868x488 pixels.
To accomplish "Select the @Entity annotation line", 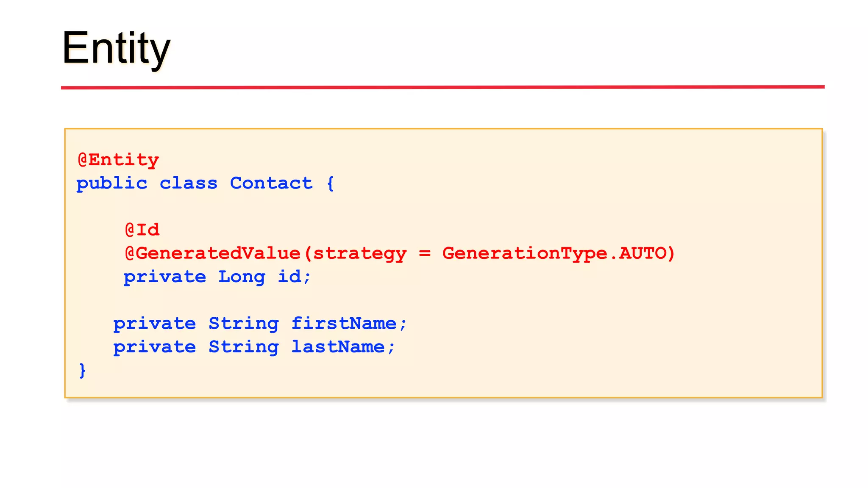I will tap(119, 160).
